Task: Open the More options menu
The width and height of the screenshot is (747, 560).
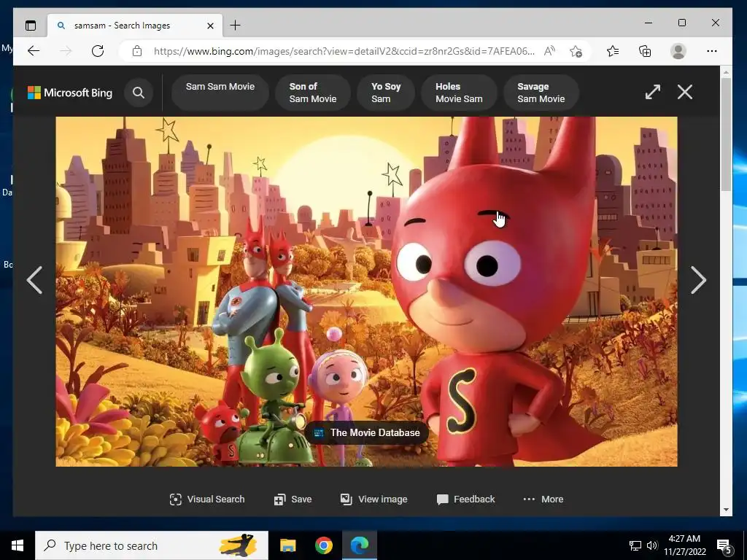Action: [543, 499]
